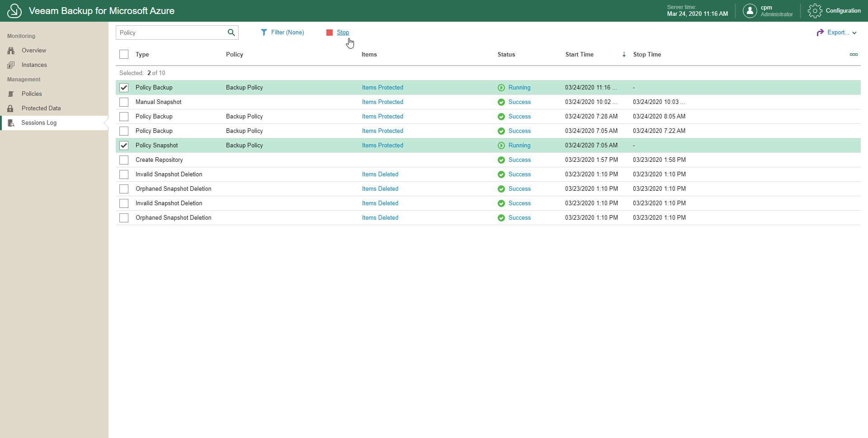Viewport: 868px width, 438px height.
Task: Click Success icon in Create Repository row
Action: coord(501,160)
